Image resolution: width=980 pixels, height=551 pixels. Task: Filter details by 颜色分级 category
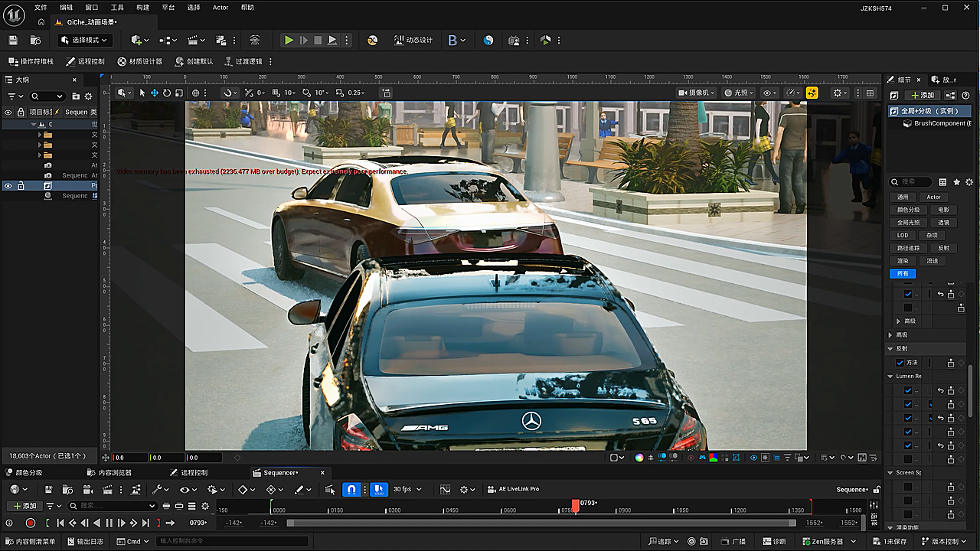[x=909, y=210]
